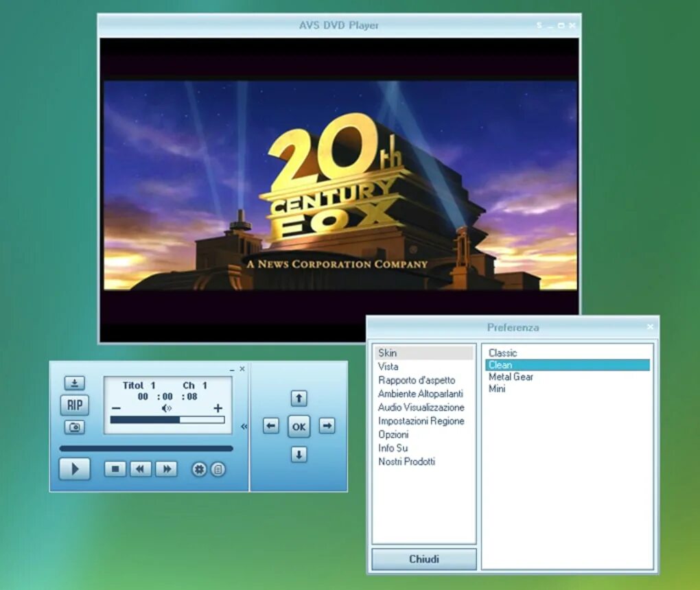Click the RIP button
The width and height of the screenshot is (700, 590).
click(75, 405)
